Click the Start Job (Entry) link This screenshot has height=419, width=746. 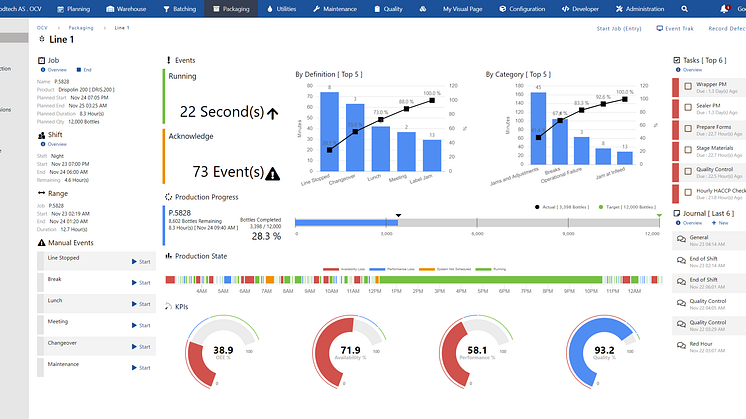click(x=621, y=29)
